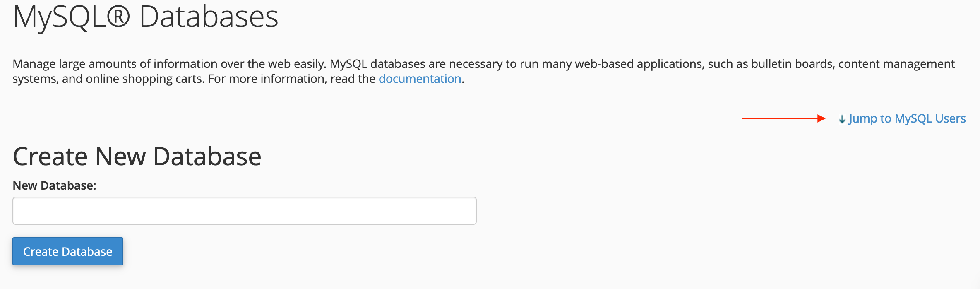Viewport: 980px width, 289px height.
Task: Select the MySQL Databases page heading
Action: tap(146, 17)
